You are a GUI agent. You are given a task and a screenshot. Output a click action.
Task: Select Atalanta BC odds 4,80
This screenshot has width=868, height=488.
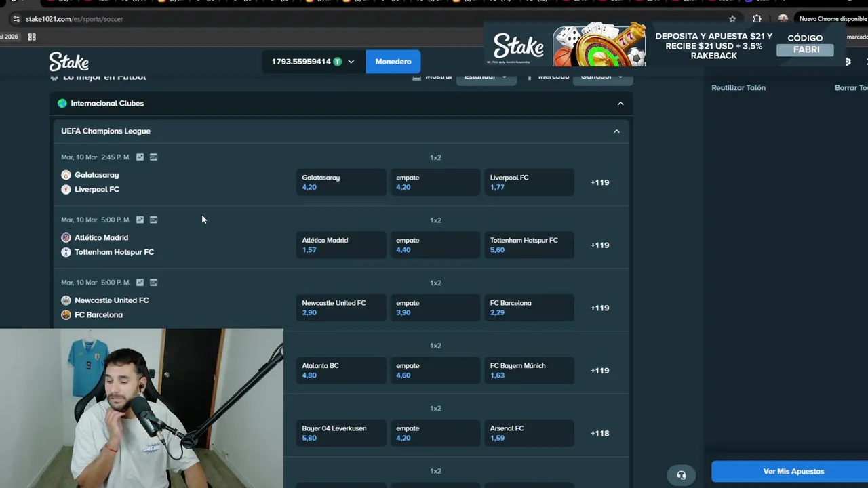click(x=341, y=370)
